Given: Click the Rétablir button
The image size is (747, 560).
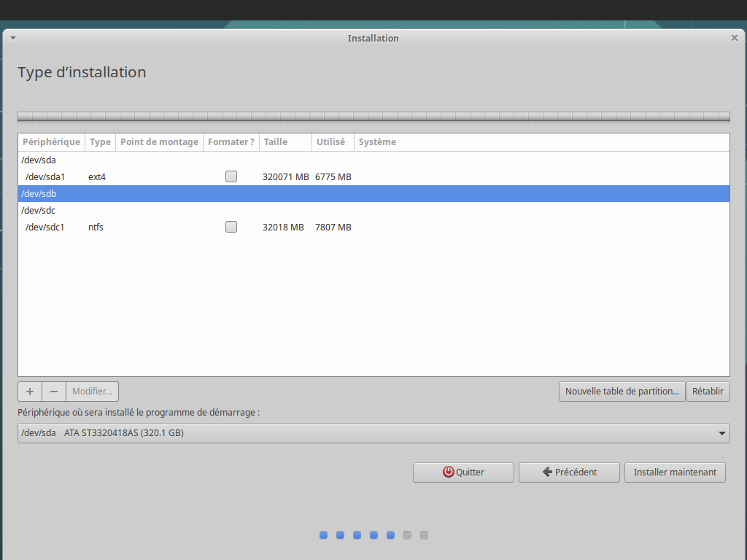Looking at the screenshot, I should click(708, 392).
